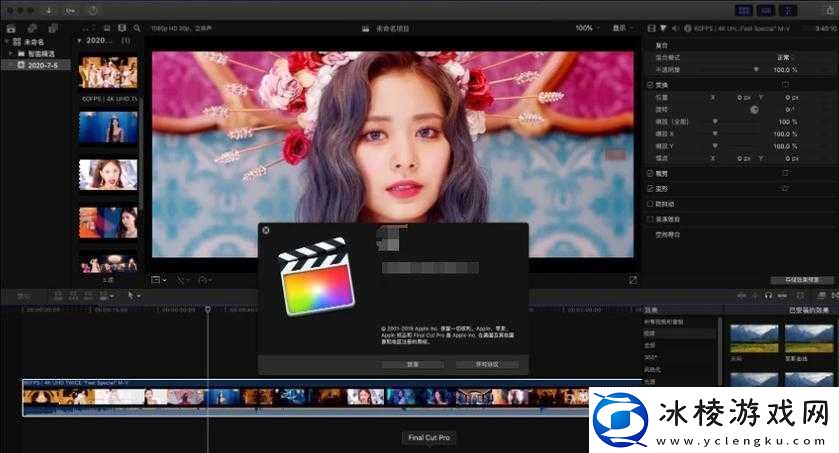This screenshot has width=839, height=453.
Task: Select the Color inspector triangle icon
Action: click(663, 28)
